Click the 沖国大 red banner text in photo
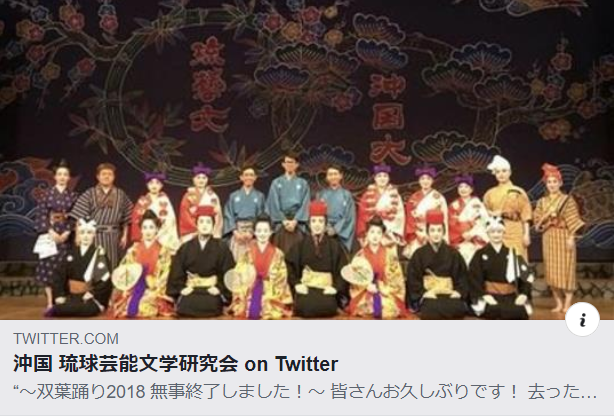Viewport: 614px width, 418px height. (x=388, y=118)
